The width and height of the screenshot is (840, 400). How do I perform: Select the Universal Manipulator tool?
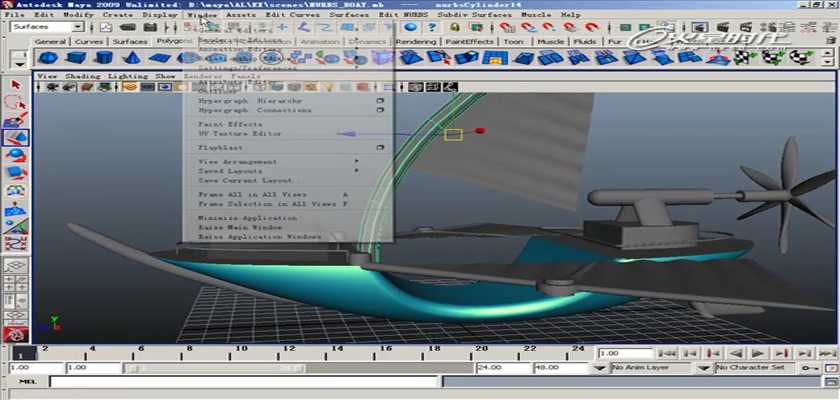(x=16, y=191)
